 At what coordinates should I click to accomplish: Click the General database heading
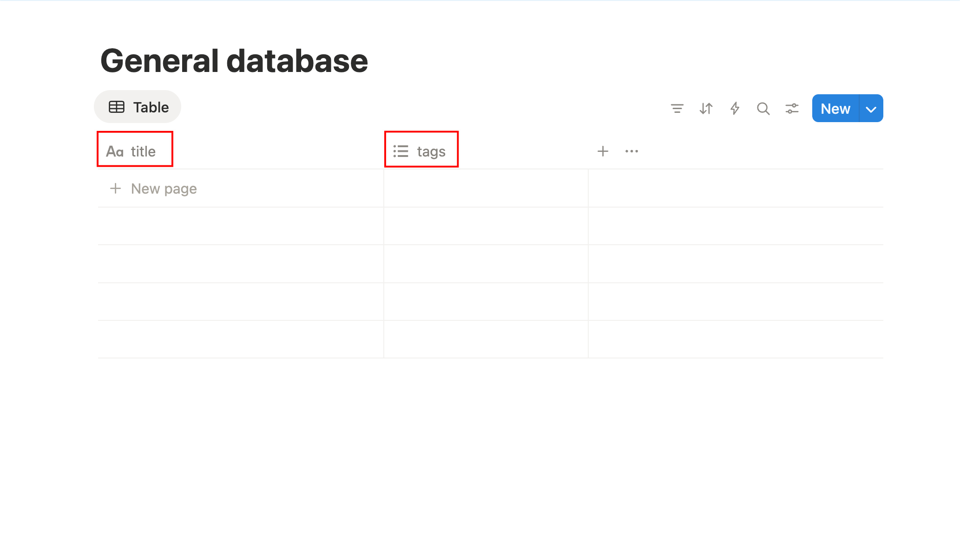(x=234, y=61)
